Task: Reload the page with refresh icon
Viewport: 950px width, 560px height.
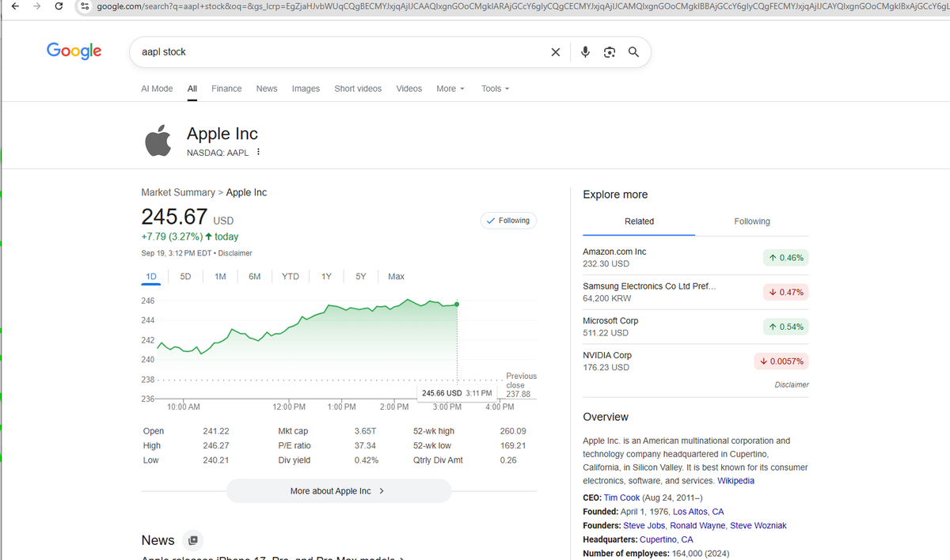Action: point(59,6)
